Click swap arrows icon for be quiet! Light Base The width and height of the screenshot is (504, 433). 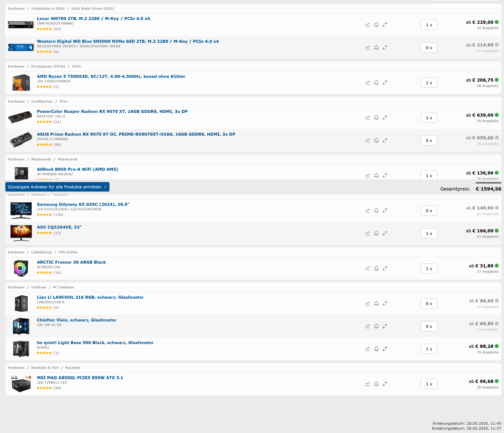[x=385, y=349]
